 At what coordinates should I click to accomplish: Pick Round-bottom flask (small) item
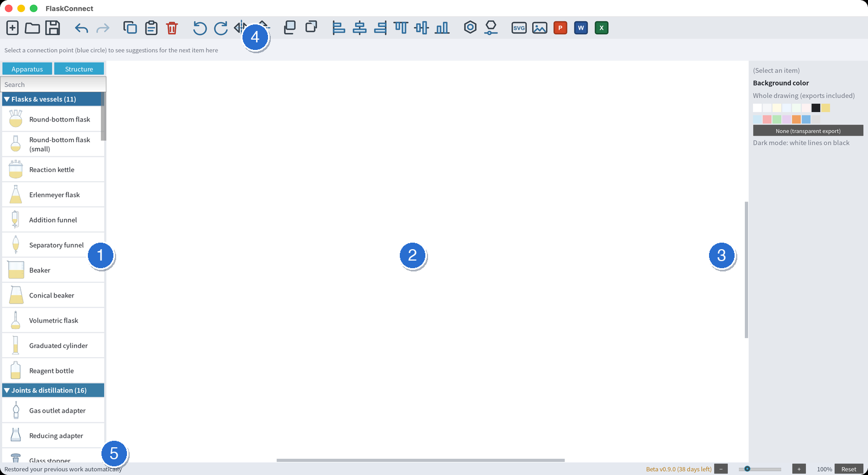[x=53, y=144]
